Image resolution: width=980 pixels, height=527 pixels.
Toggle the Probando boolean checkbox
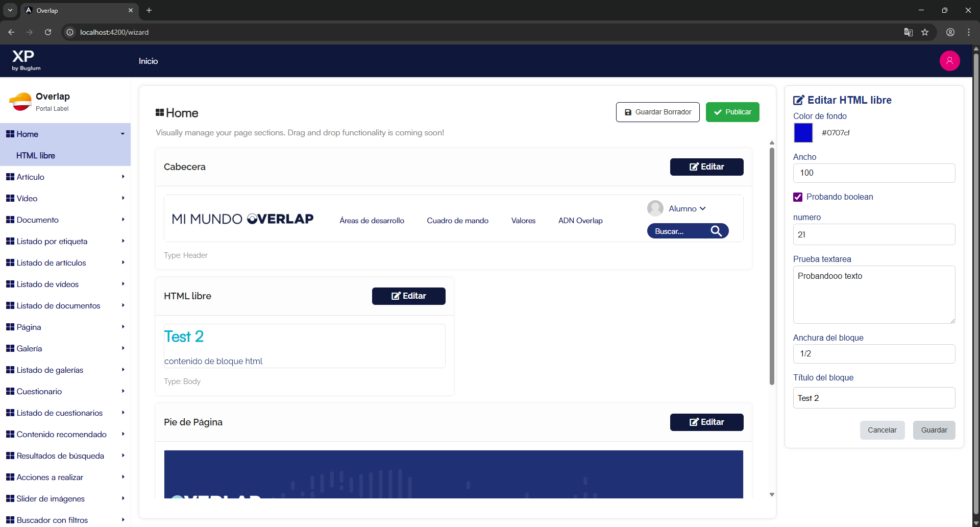pos(798,197)
